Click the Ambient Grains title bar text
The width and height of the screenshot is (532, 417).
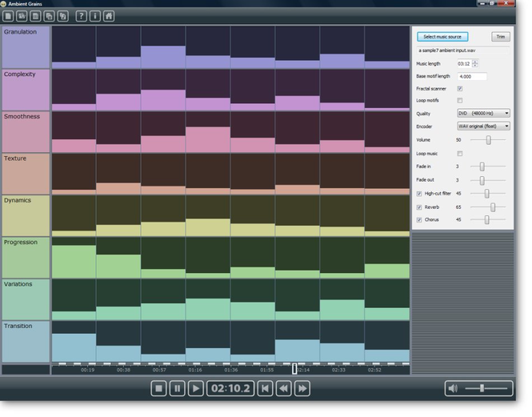pos(25,4)
